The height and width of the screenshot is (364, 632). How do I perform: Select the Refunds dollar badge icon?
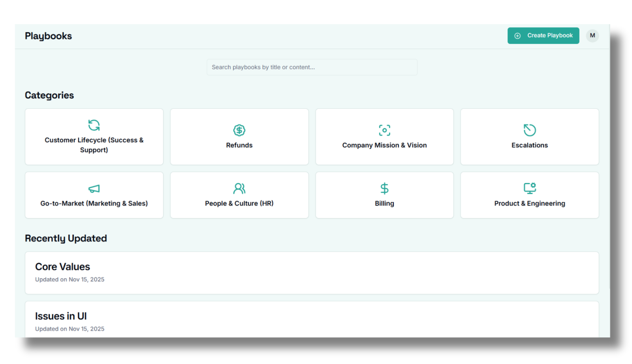tap(239, 130)
